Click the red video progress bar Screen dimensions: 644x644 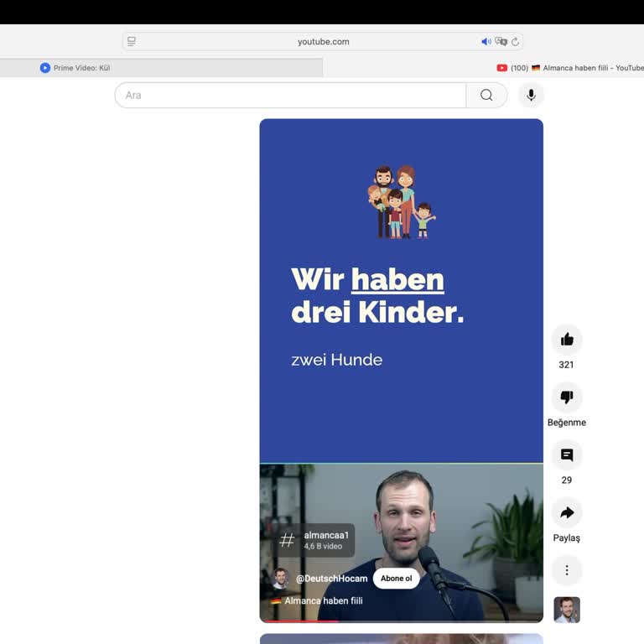pos(299,621)
